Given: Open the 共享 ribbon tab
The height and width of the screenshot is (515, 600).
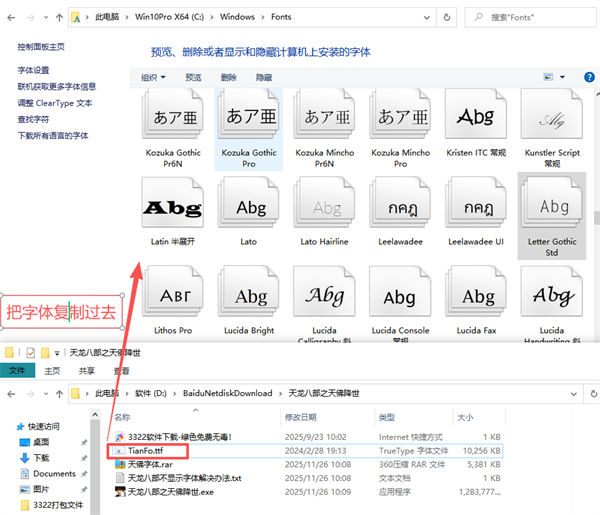Looking at the screenshot, I should [x=87, y=370].
